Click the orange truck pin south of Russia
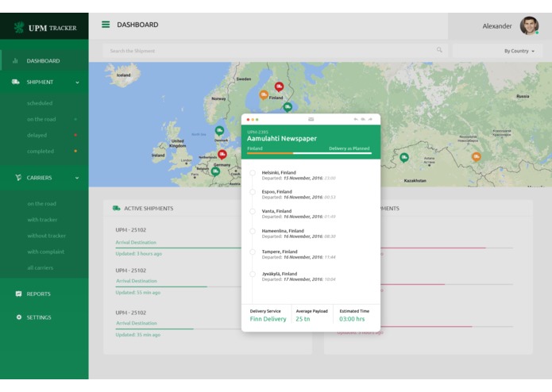 pyautogui.click(x=477, y=157)
